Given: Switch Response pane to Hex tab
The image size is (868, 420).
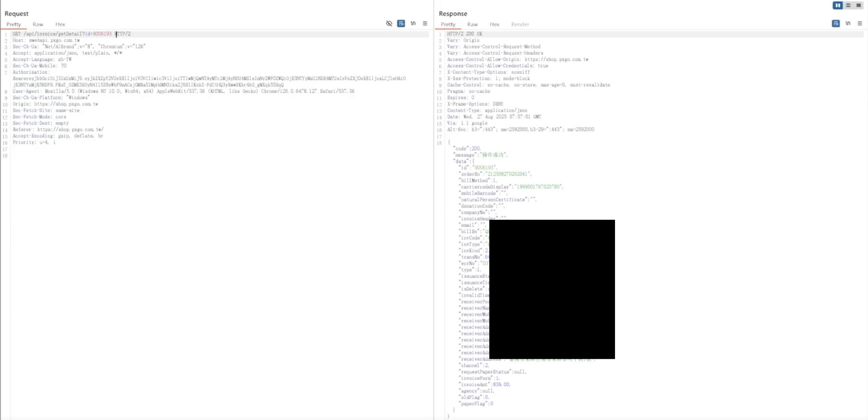Looking at the screenshot, I should (495, 24).
